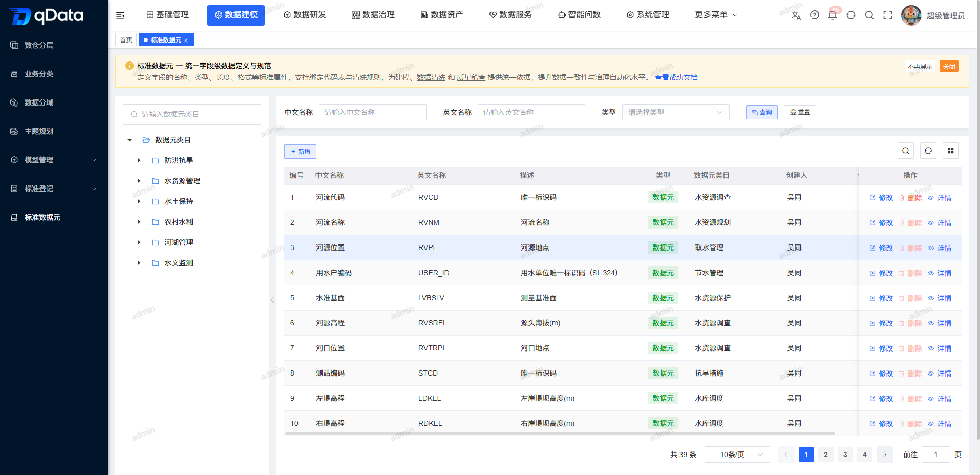
Task: View details of 右堤高程
Action: [940, 424]
